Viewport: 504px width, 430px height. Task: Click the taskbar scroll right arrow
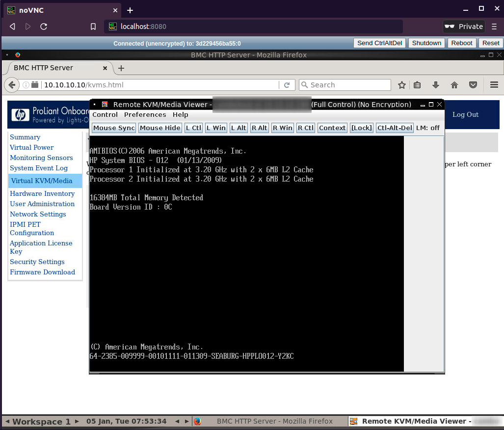(x=187, y=421)
